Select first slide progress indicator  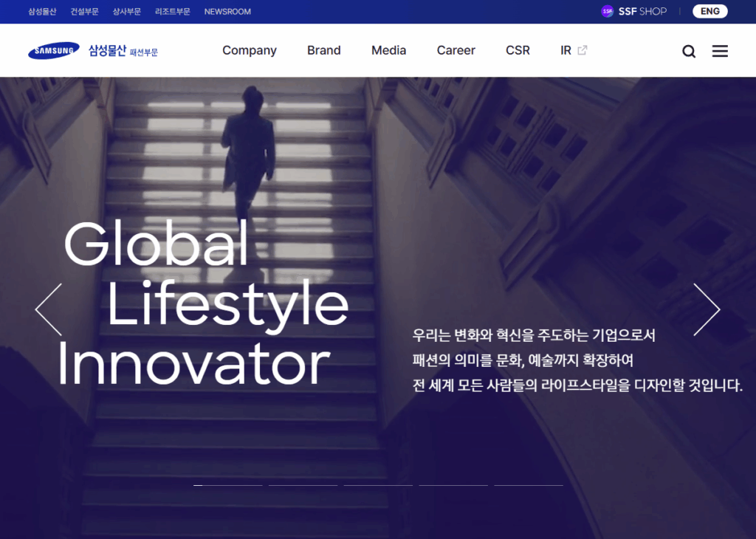coord(227,485)
